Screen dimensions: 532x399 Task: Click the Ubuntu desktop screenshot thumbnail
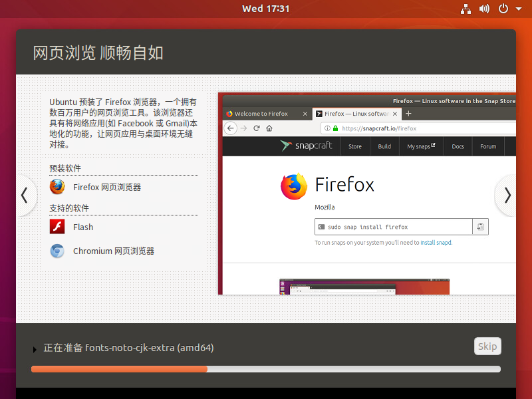[x=364, y=287]
